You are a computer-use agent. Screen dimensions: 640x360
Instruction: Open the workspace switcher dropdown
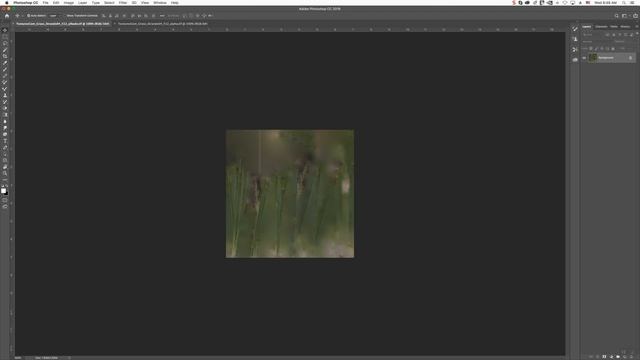click(625, 16)
